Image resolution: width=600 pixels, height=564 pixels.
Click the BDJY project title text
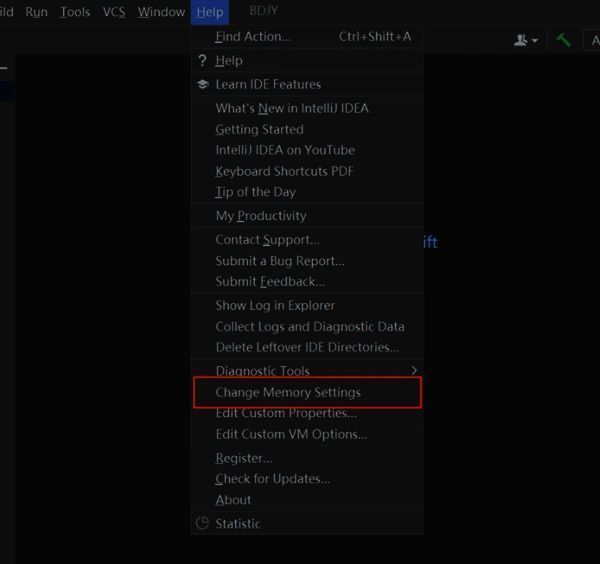pyautogui.click(x=264, y=10)
